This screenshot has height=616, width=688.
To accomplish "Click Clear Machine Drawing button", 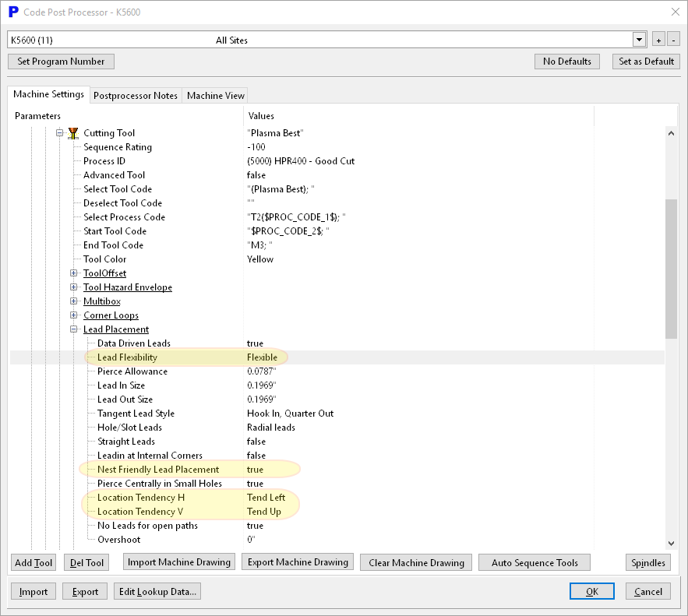I will 416,562.
